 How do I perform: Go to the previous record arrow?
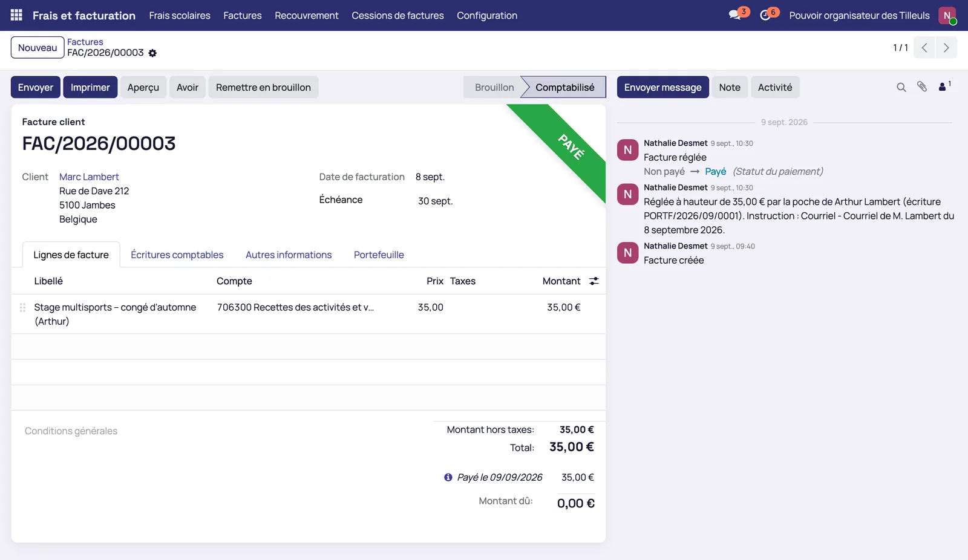(924, 48)
